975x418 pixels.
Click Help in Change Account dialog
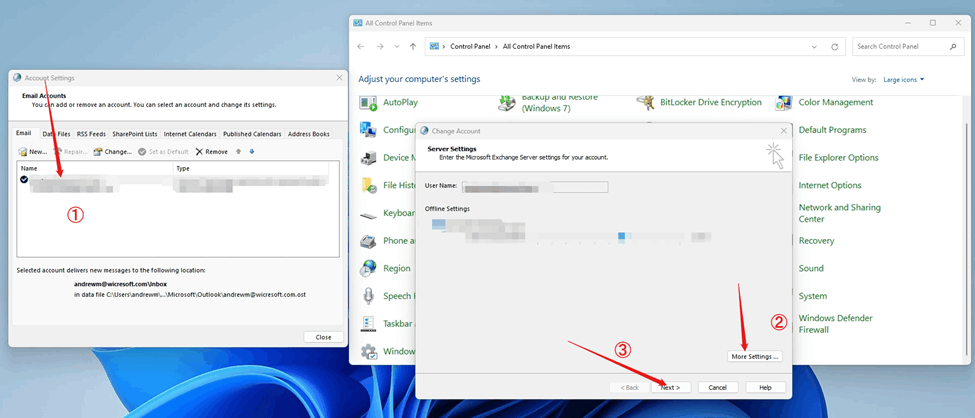(765, 388)
